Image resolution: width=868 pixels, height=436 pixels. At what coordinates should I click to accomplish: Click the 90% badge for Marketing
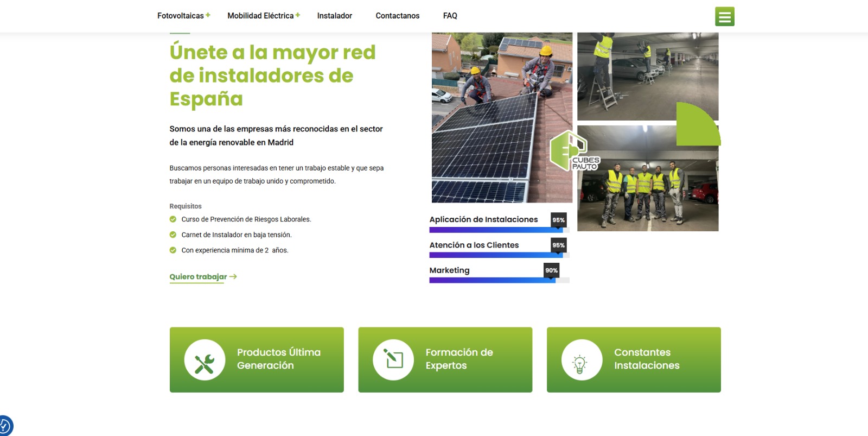coord(552,270)
